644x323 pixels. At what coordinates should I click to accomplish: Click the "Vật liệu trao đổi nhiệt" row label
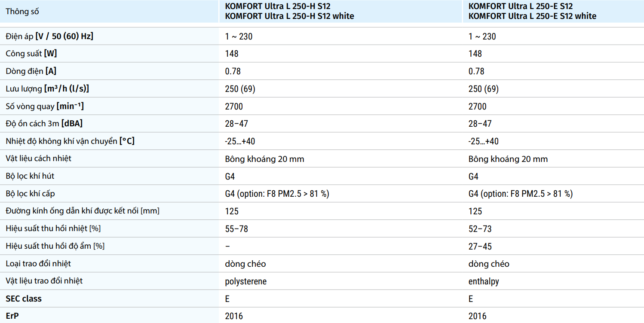pos(44,281)
